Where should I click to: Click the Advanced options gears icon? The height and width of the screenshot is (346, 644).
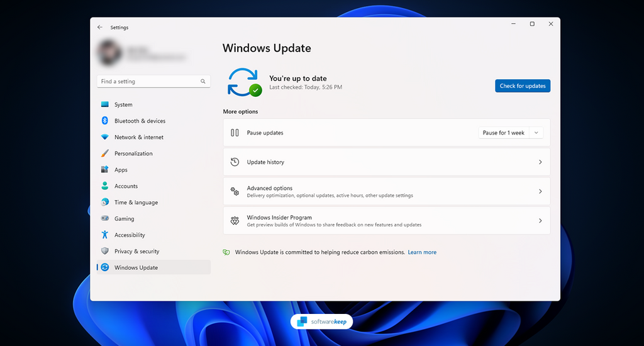235,191
